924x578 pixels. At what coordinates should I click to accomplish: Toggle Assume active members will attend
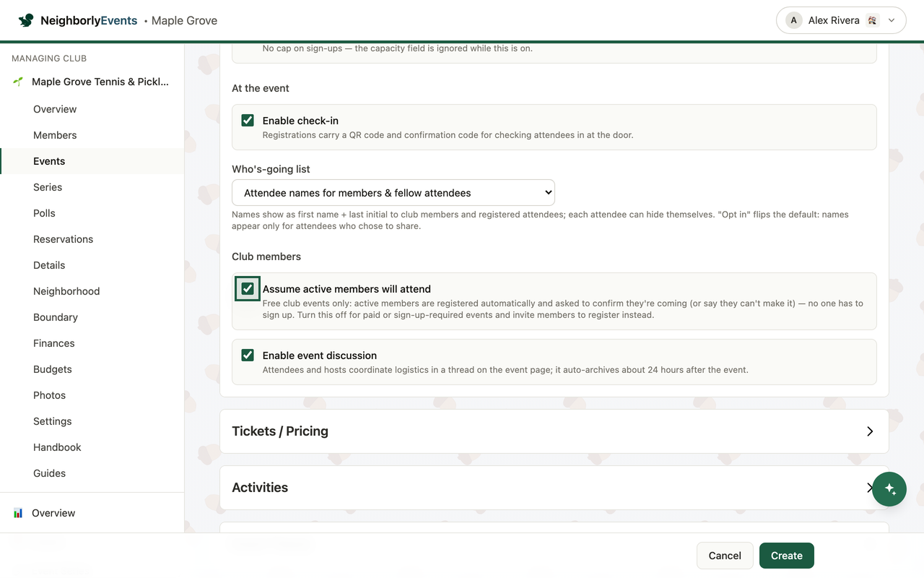point(248,289)
